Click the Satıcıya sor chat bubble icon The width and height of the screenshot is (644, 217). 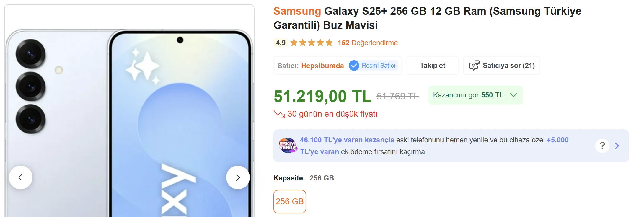tap(474, 66)
